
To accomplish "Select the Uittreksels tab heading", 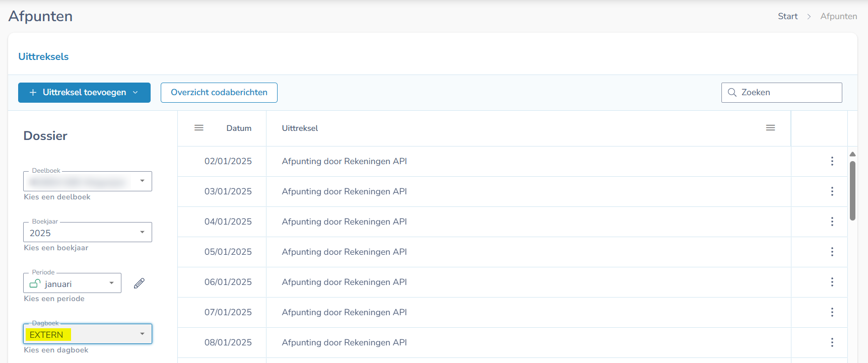I will click(43, 57).
